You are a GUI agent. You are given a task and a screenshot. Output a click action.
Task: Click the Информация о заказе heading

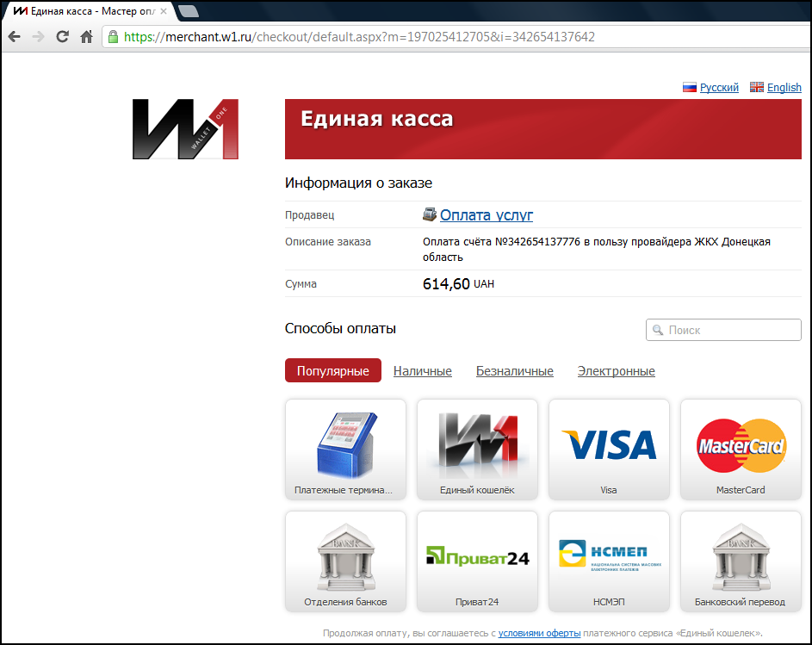click(x=358, y=183)
